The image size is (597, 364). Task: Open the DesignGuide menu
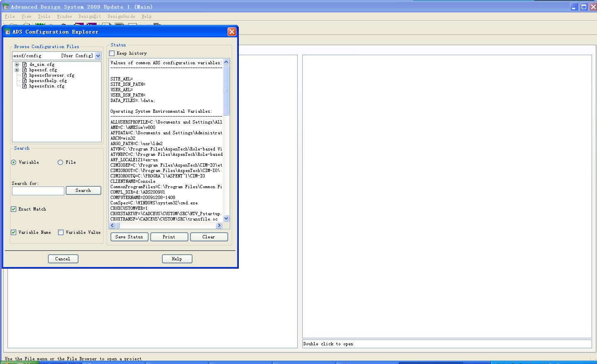[121, 17]
